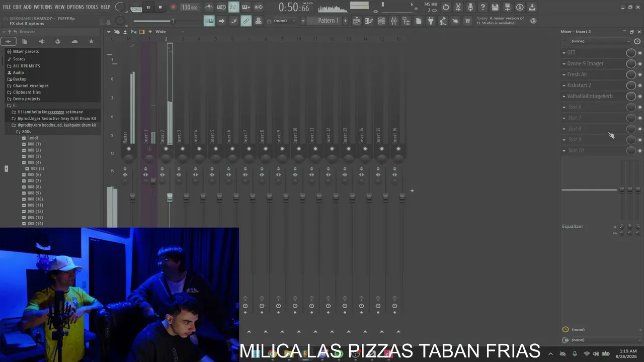Toggle overdub recording button
This screenshot has width=644, height=362.
point(246,7)
